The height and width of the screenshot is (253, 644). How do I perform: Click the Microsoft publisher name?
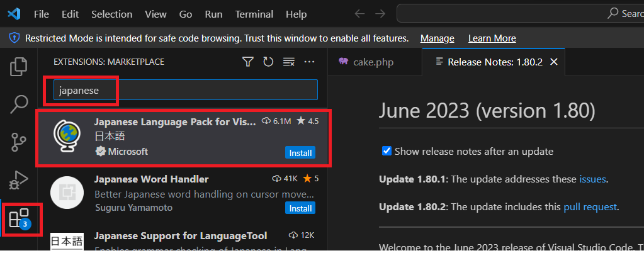coord(128,152)
